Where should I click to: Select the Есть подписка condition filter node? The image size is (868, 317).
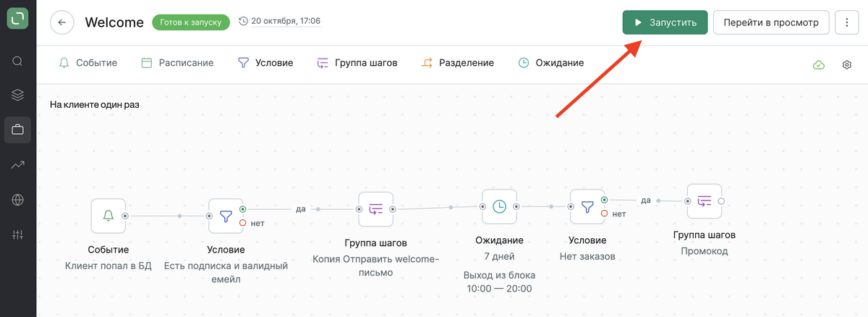226,216
